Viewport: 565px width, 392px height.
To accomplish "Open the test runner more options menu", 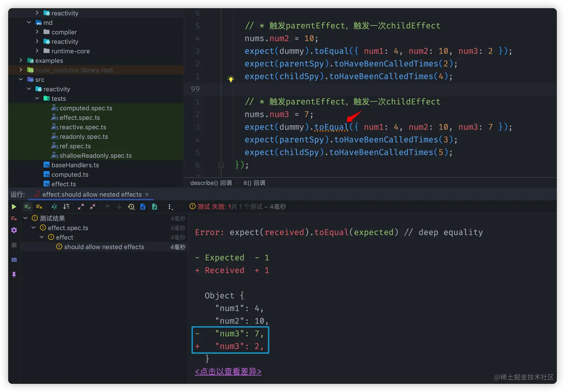I will [170, 207].
